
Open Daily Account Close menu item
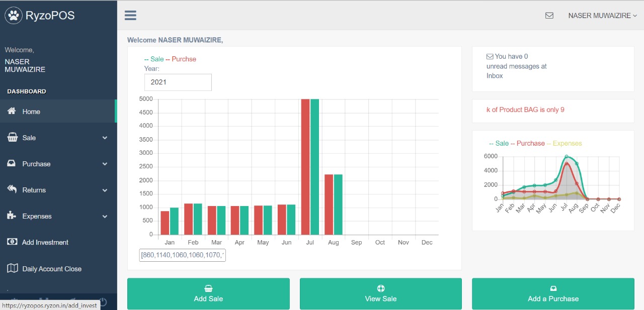point(52,269)
